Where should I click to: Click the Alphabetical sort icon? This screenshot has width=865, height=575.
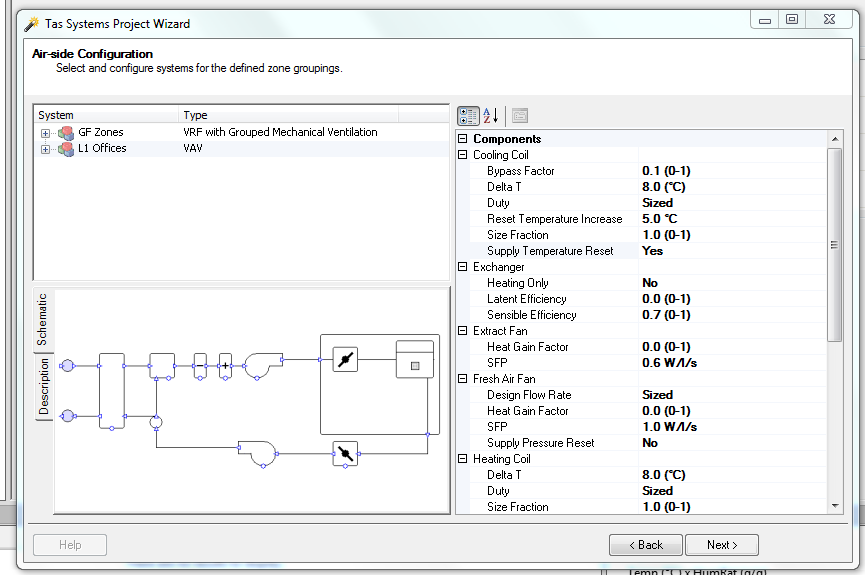(x=490, y=116)
